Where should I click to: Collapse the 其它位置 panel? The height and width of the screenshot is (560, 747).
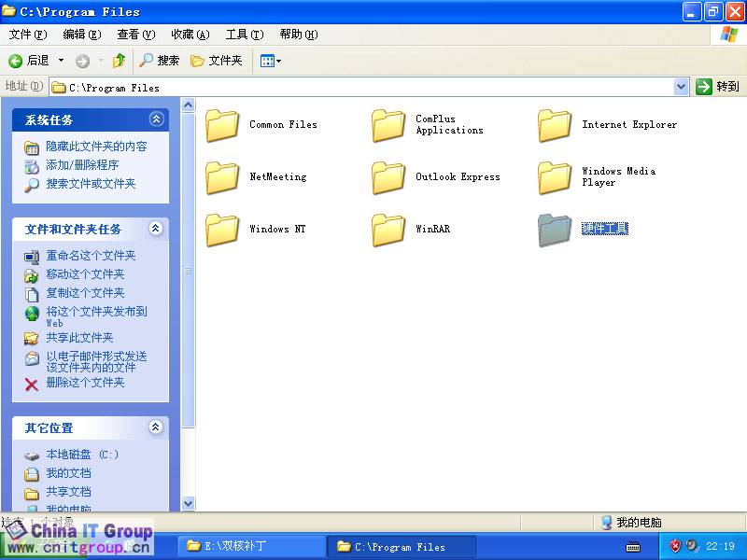(156, 427)
